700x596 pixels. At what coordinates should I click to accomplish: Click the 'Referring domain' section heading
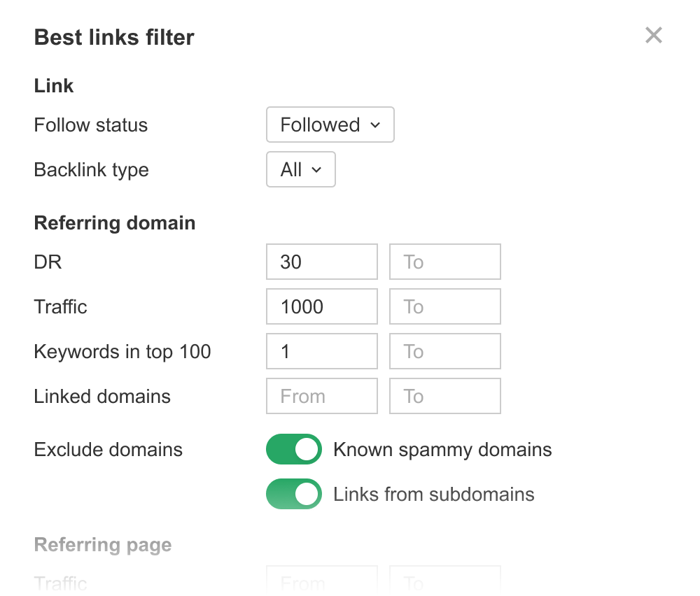point(115,223)
